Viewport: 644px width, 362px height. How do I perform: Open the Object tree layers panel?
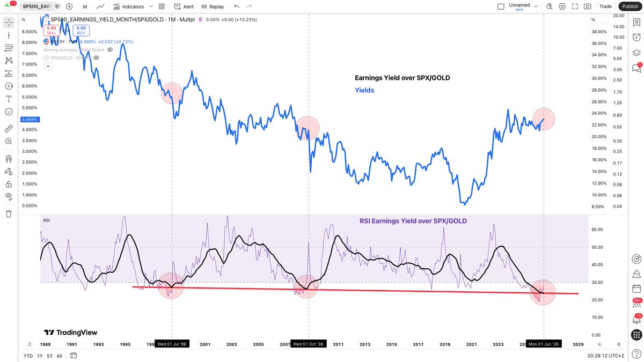[x=636, y=53]
